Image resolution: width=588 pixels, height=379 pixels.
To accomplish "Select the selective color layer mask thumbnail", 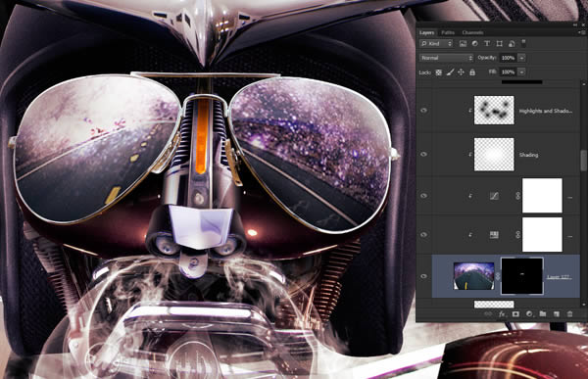I will (x=542, y=235).
